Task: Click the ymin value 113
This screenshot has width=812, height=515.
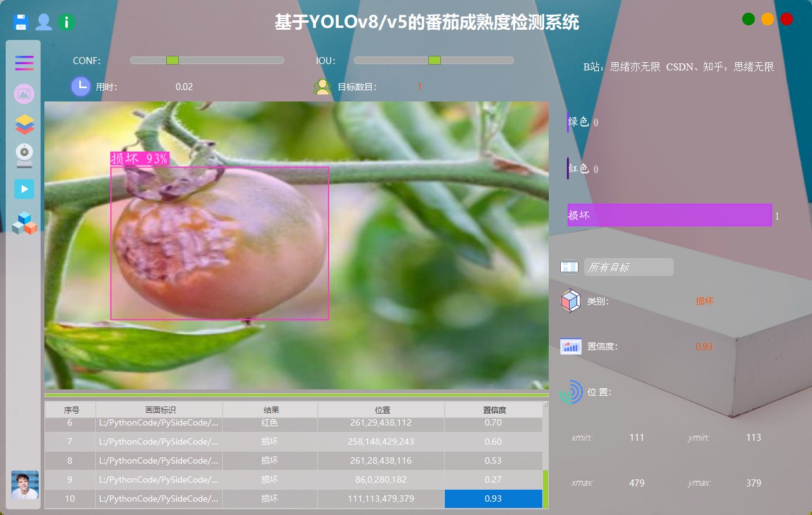Action: pyautogui.click(x=754, y=437)
